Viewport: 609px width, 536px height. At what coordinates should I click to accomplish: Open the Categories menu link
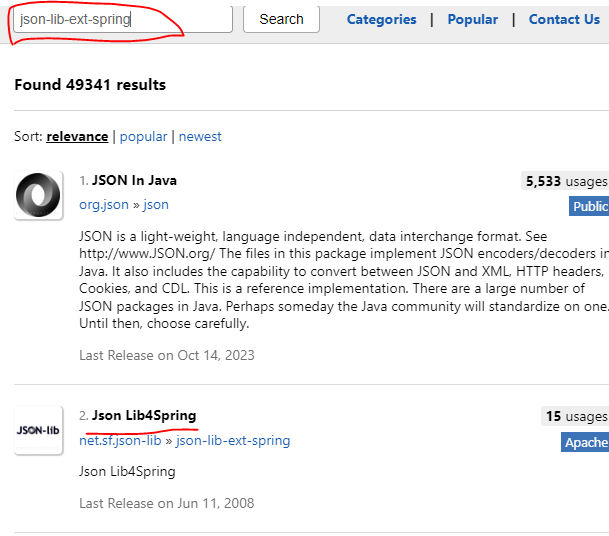pos(381,19)
